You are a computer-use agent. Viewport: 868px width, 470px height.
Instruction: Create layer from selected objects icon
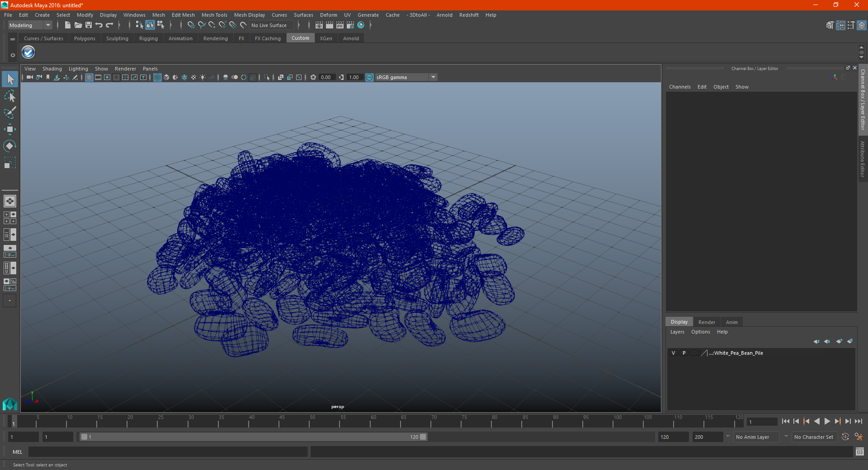pos(850,341)
